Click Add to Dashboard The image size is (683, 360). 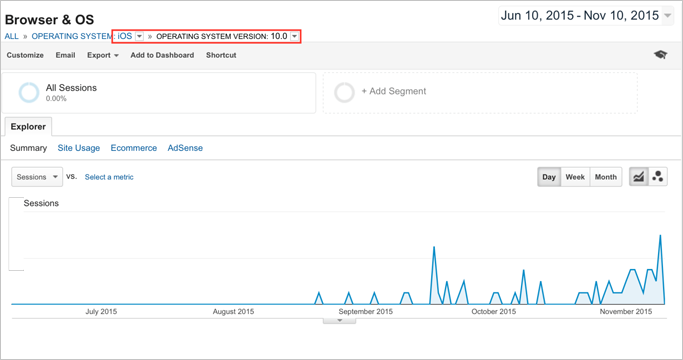tap(162, 55)
